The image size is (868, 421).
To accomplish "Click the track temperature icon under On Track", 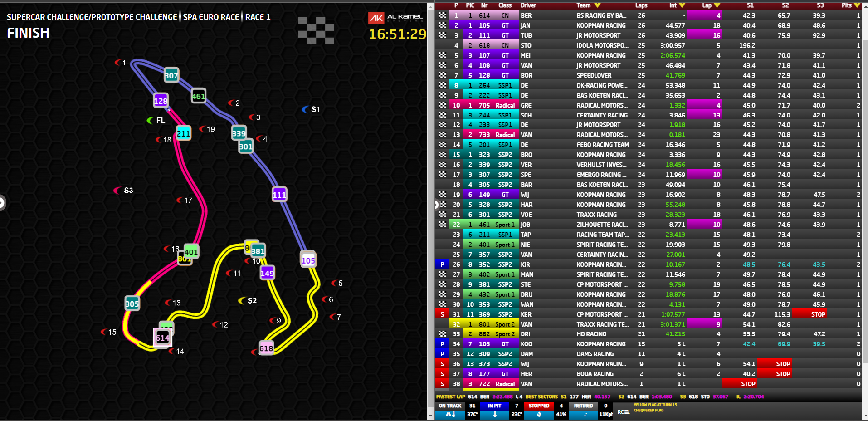I will click(x=451, y=414).
